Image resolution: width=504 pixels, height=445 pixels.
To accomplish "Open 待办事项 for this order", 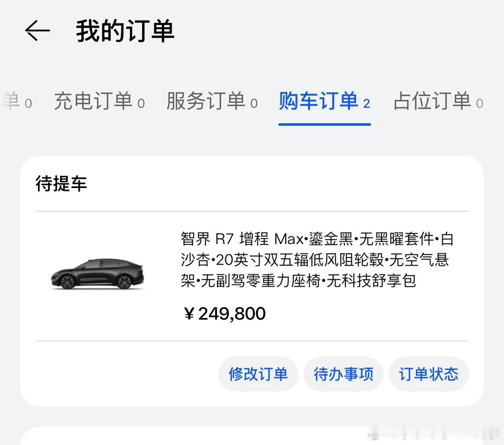I will click(x=344, y=374).
